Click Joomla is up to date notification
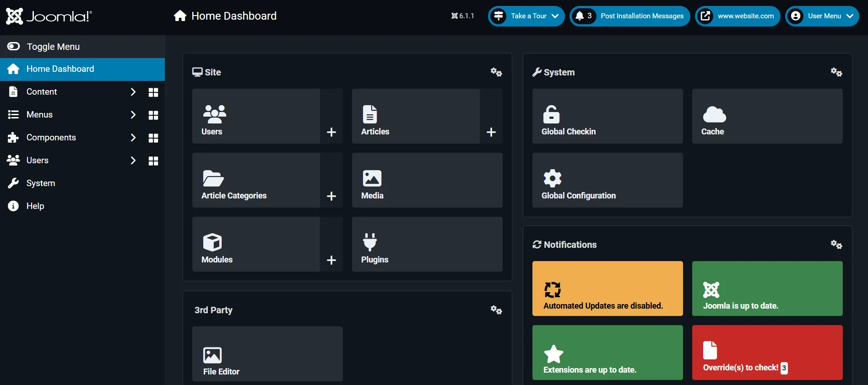 click(x=767, y=289)
